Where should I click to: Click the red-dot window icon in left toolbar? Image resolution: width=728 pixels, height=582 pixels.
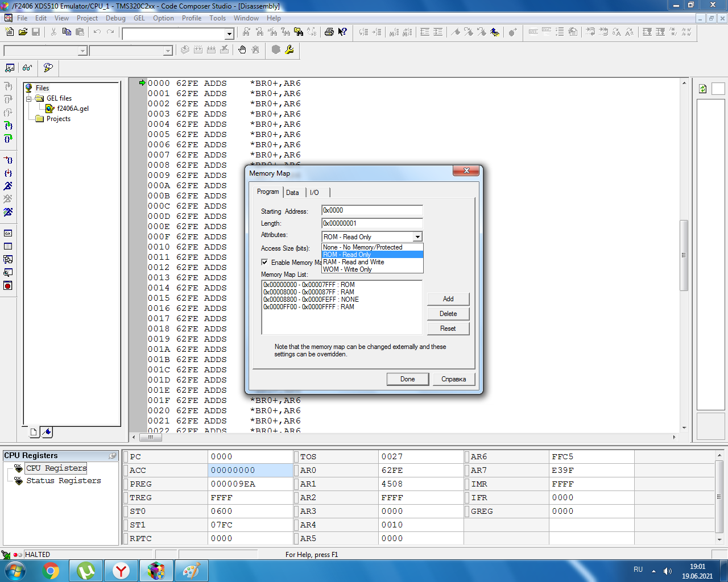pyautogui.click(x=8, y=285)
